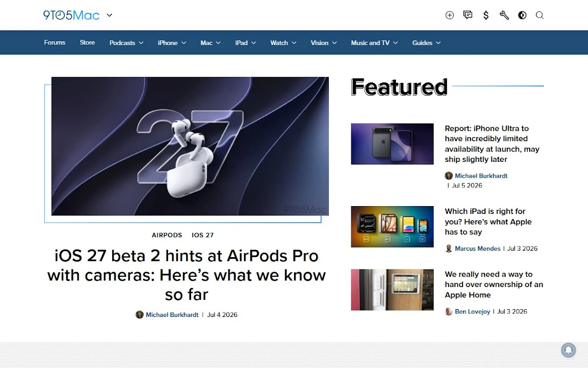Toggle dark mode with the half-circle icon
Viewport: 588px width, 368px height.
click(x=522, y=15)
